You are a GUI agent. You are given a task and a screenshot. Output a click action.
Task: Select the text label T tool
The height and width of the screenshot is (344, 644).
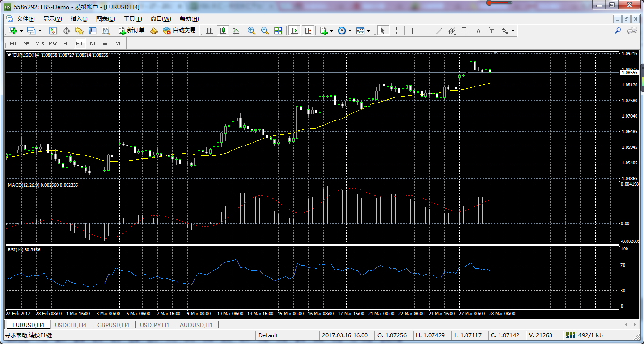(x=491, y=31)
